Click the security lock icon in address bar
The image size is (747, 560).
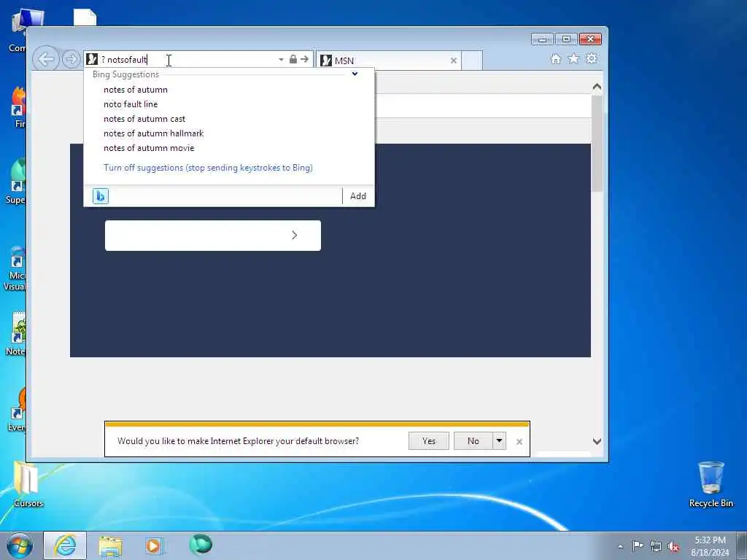coord(293,59)
